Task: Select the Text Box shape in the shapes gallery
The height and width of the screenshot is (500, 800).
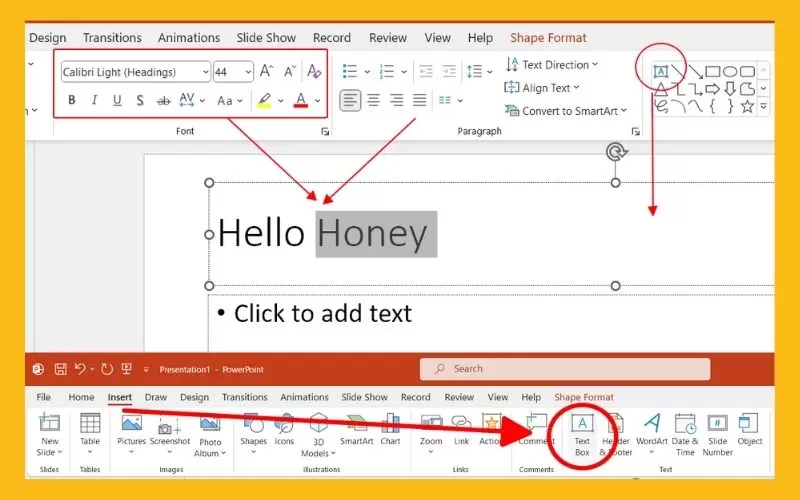Action: pyautogui.click(x=661, y=71)
